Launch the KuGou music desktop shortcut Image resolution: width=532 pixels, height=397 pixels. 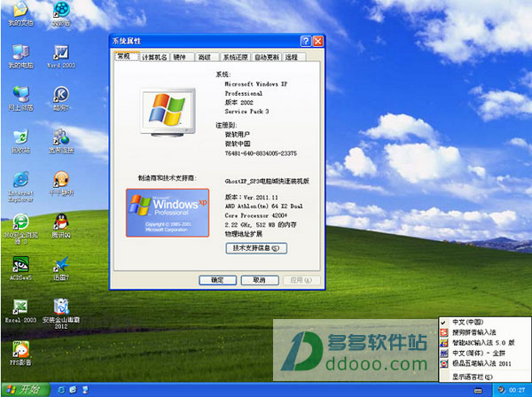pyautogui.click(x=61, y=98)
